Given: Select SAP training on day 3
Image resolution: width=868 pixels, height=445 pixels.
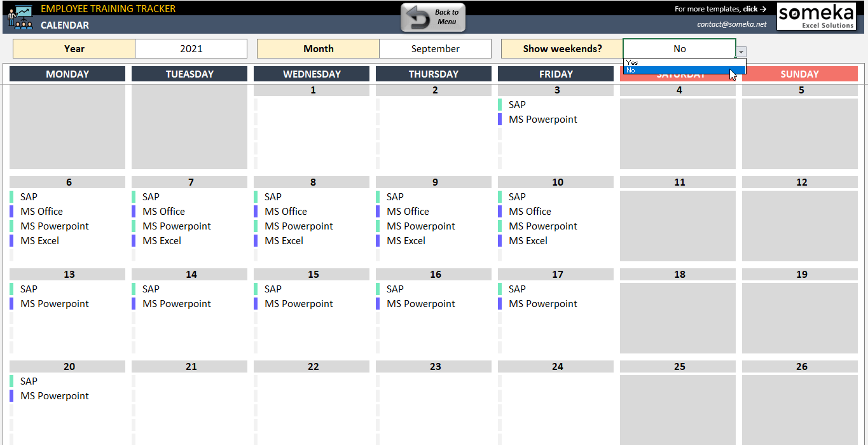Looking at the screenshot, I should coord(517,105).
